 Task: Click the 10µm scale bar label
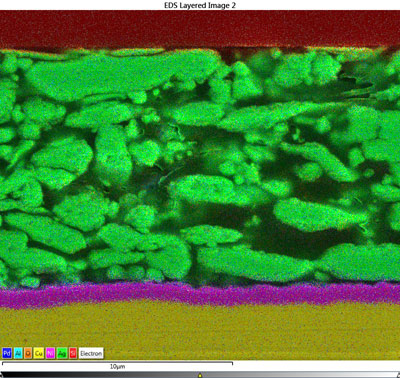click(x=117, y=367)
